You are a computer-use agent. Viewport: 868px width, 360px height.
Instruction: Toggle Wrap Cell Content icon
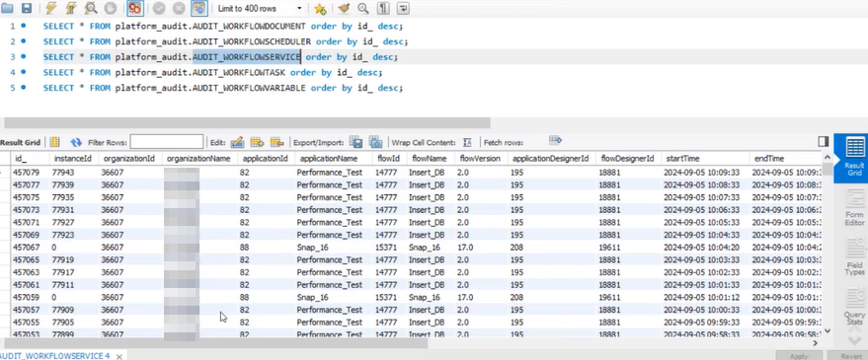pyautogui.click(x=467, y=142)
